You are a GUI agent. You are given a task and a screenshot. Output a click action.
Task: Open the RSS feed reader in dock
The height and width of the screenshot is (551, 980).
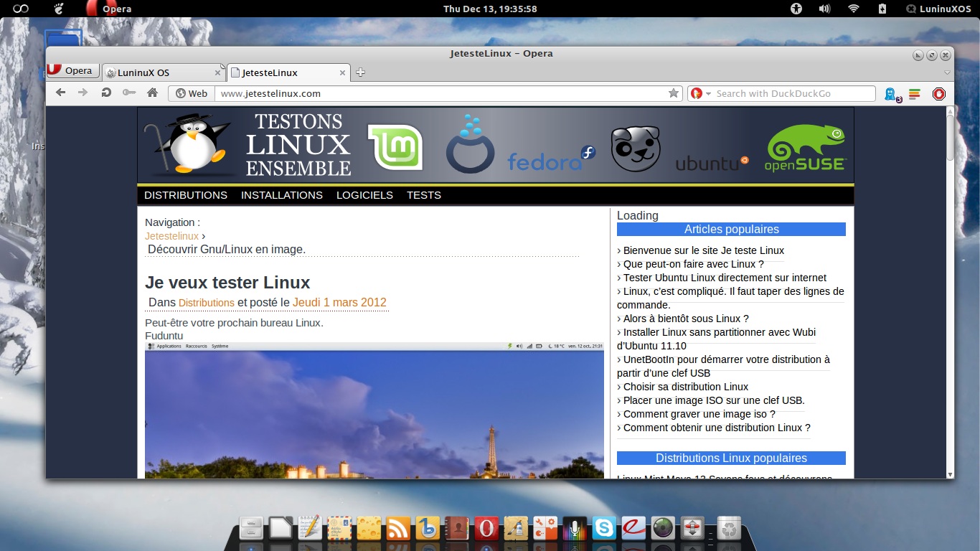[x=398, y=529]
